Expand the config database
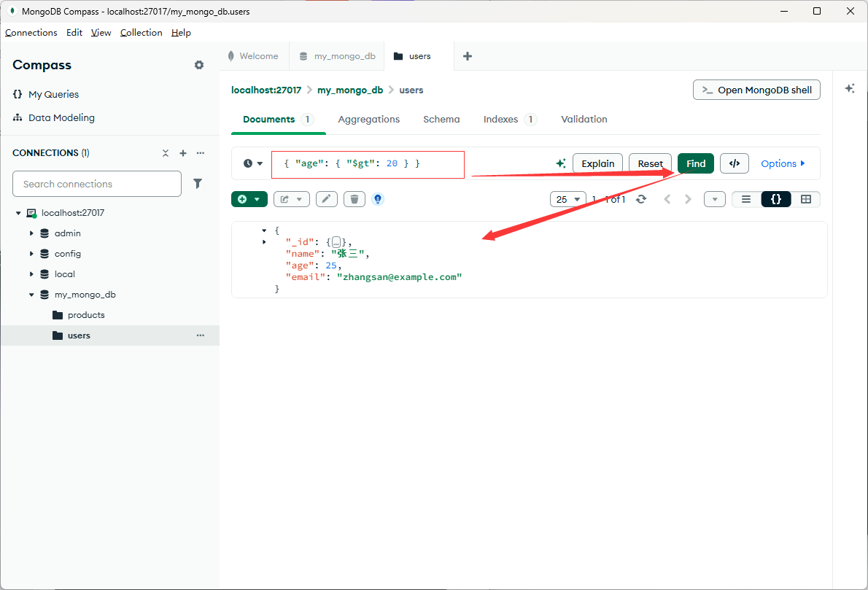This screenshot has height=590, width=868. [31, 254]
